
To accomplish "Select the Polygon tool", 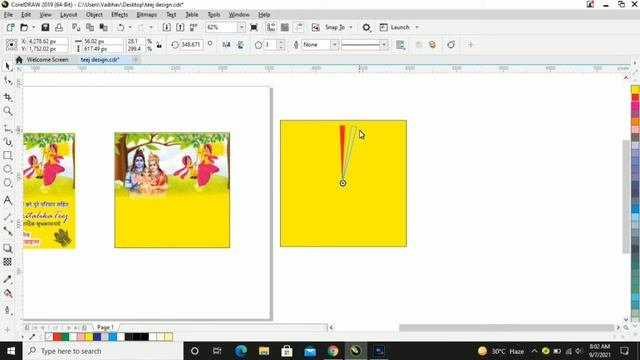I will coord(7,182).
